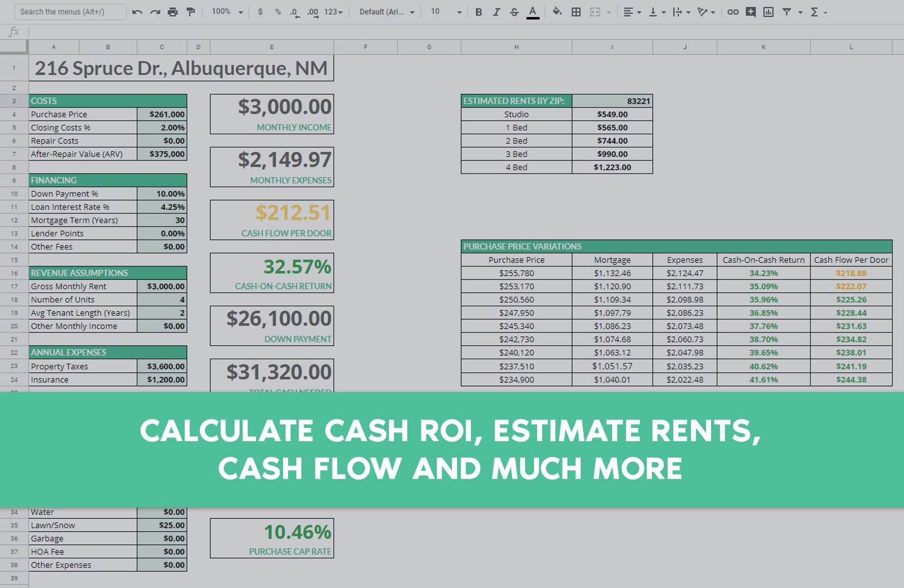Viewport: 904px width, 588px height.
Task: Open the 100% zoom dropdown
Action: click(227, 12)
